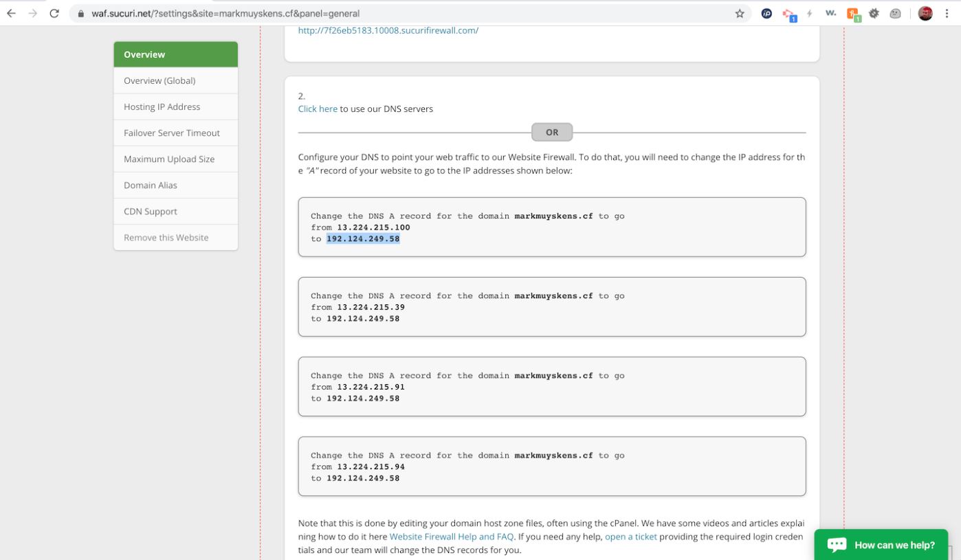The width and height of the screenshot is (961, 560).
Task: Open the Maximum Upload Size panel
Action: 176,159
